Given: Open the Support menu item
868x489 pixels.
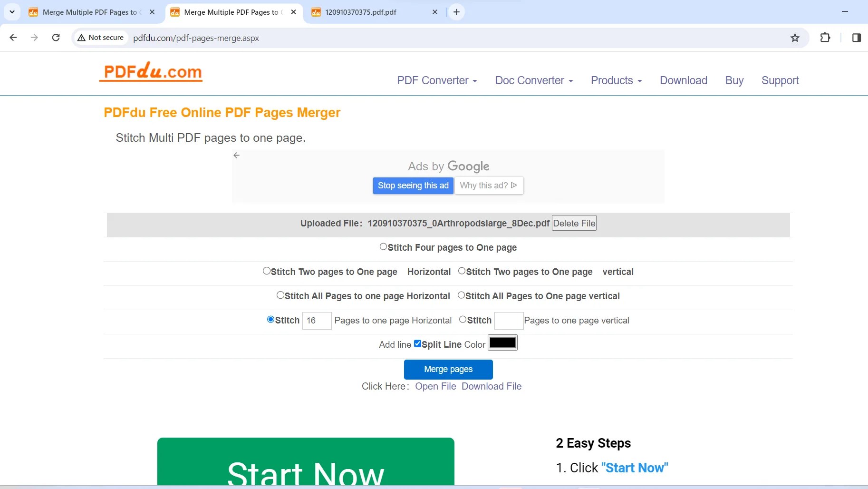Looking at the screenshot, I should [x=780, y=80].
